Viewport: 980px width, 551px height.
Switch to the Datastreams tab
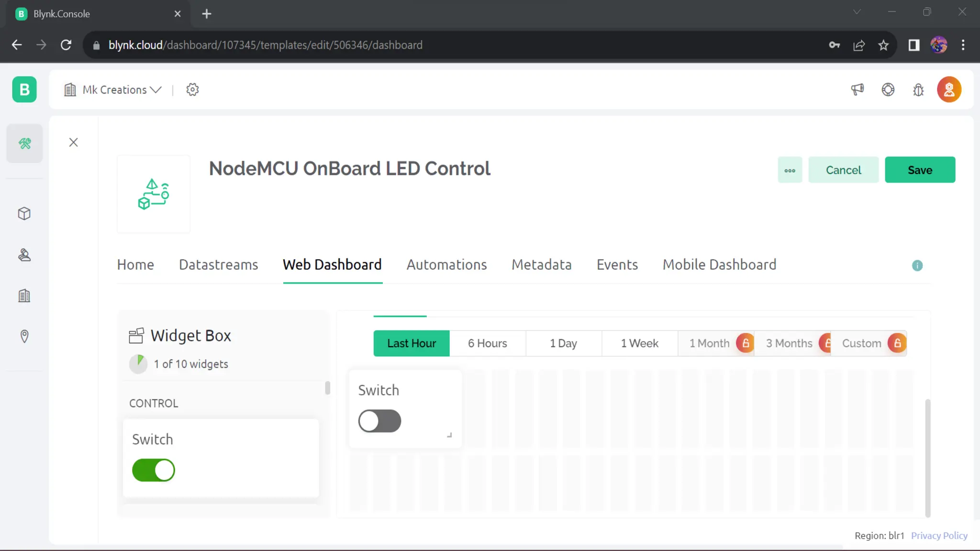coord(218,264)
